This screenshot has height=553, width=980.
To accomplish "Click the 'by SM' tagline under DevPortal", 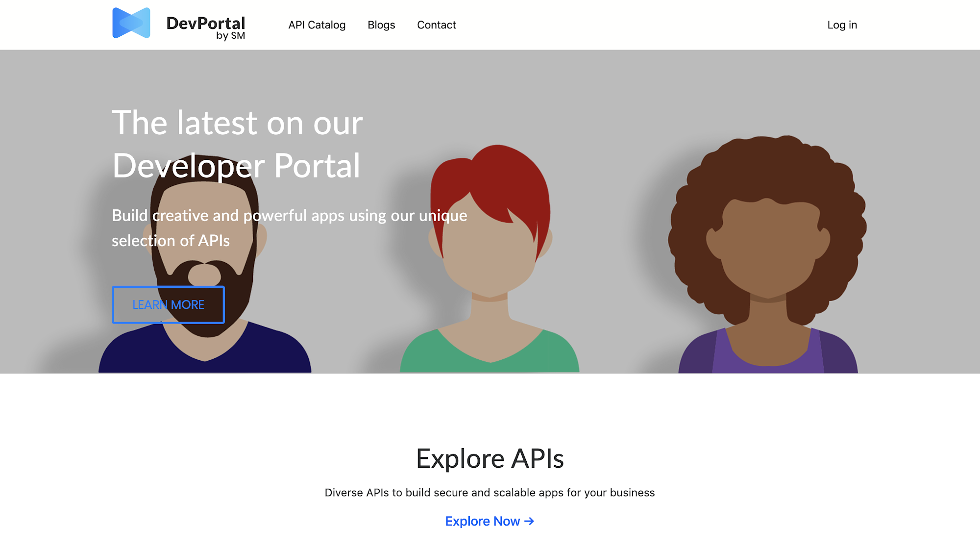I will (x=230, y=36).
